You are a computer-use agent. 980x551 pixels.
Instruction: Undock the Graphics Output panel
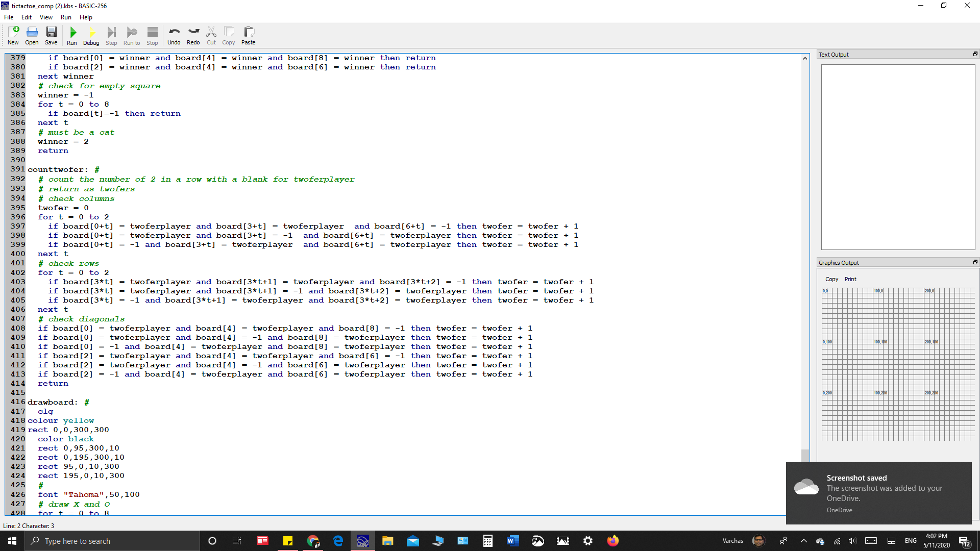(x=975, y=262)
